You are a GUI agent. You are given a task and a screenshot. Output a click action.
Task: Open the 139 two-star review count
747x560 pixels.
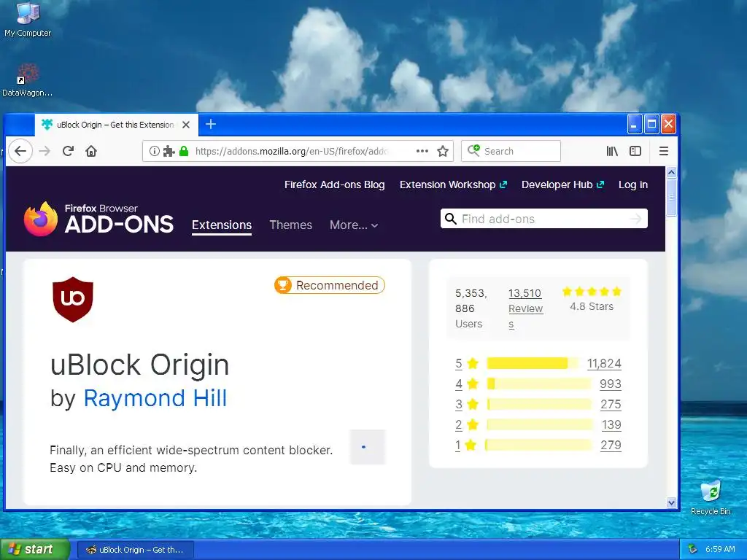[611, 425]
